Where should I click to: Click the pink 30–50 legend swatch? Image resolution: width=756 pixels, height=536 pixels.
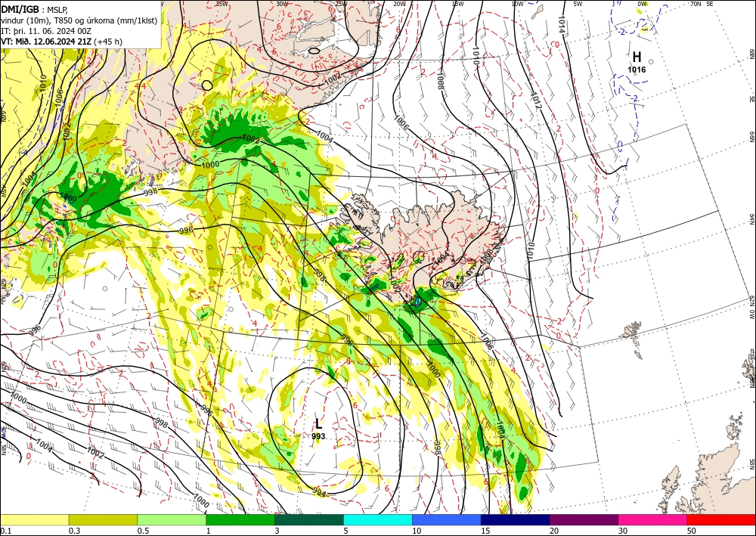tap(652, 519)
